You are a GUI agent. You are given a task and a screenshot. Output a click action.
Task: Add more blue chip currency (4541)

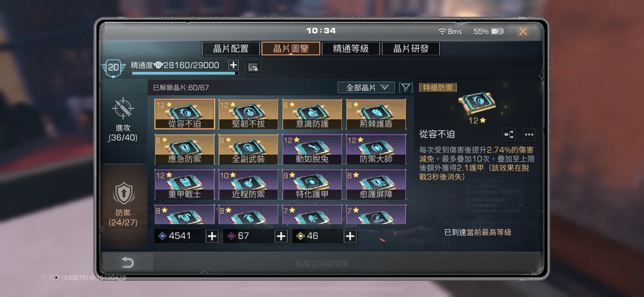[212, 236]
